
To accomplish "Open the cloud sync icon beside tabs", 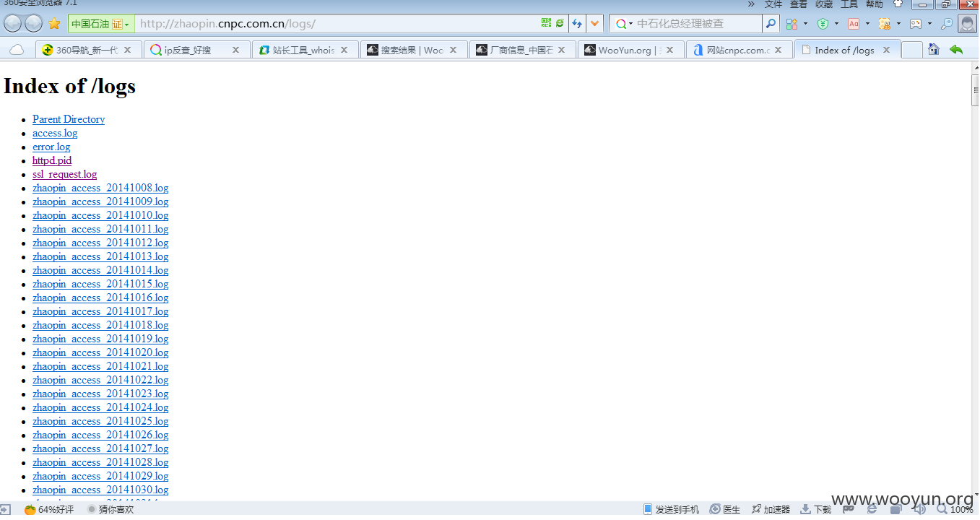I will (x=16, y=50).
